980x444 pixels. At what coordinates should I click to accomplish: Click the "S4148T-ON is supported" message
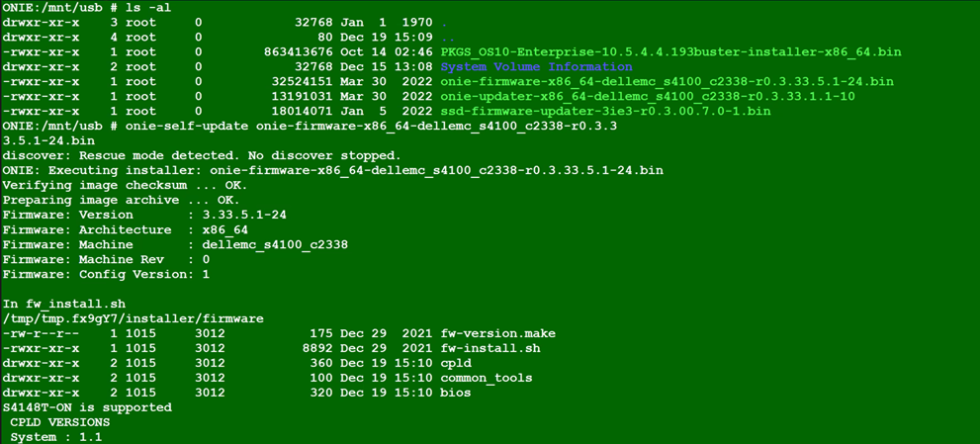(87, 407)
